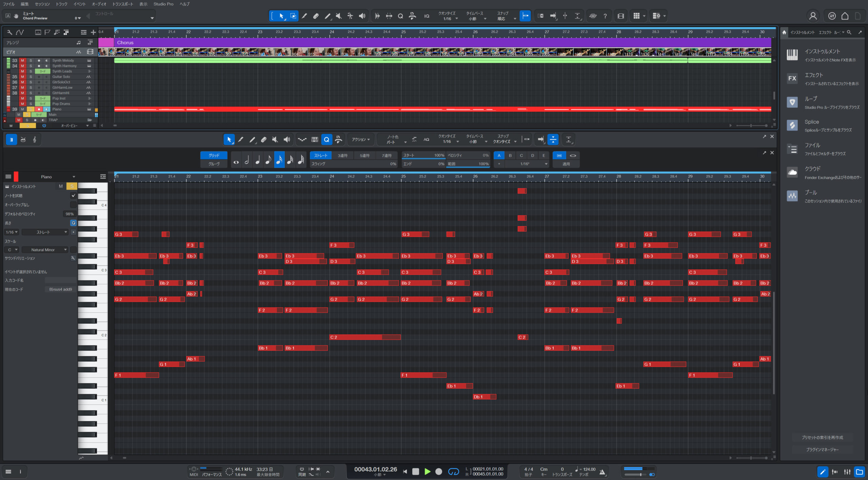Click the Record button in transport
Image resolution: width=868 pixels, height=480 pixels.
438,471
